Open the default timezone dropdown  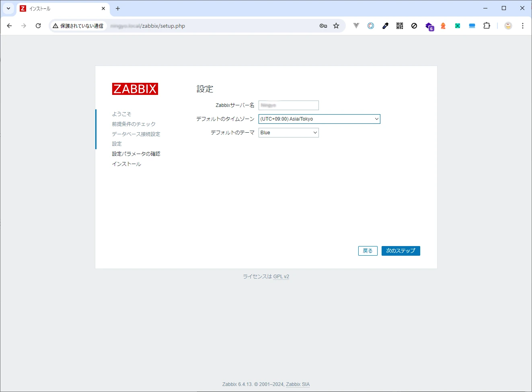click(x=319, y=119)
